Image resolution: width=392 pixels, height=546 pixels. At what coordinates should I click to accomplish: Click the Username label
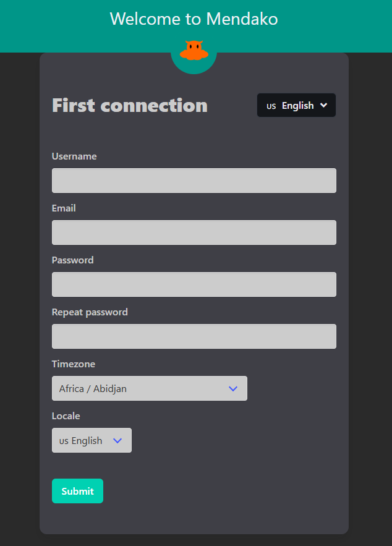[74, 156]
